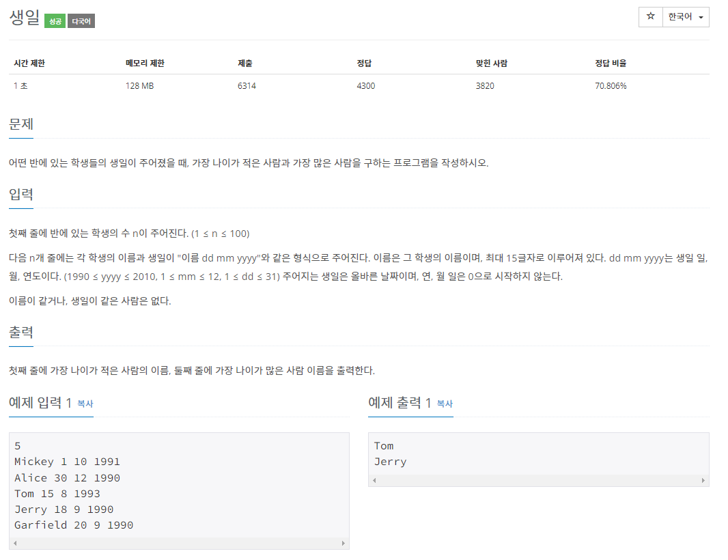Click the dropdown caret next to 한국어
This screenshot has height=560, width=728.
tap(701, 17)
